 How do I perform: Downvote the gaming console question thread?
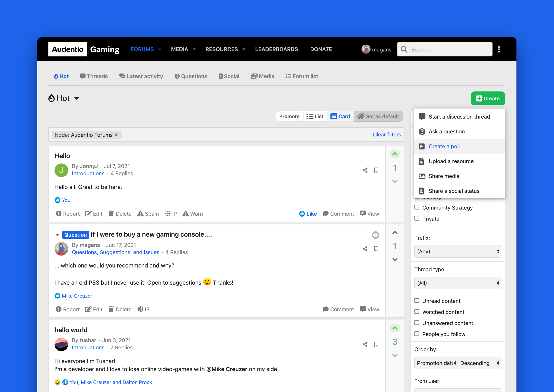click(395, 260)
